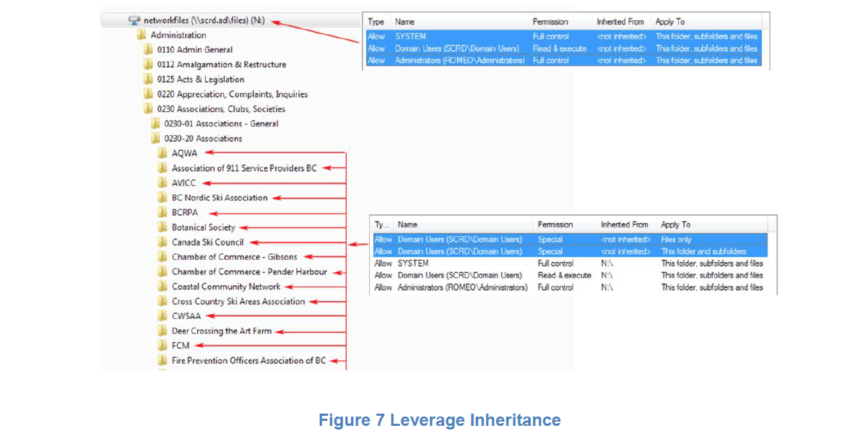
Task: Click the Botanical Society folder icon
Action: click(162, 227)
